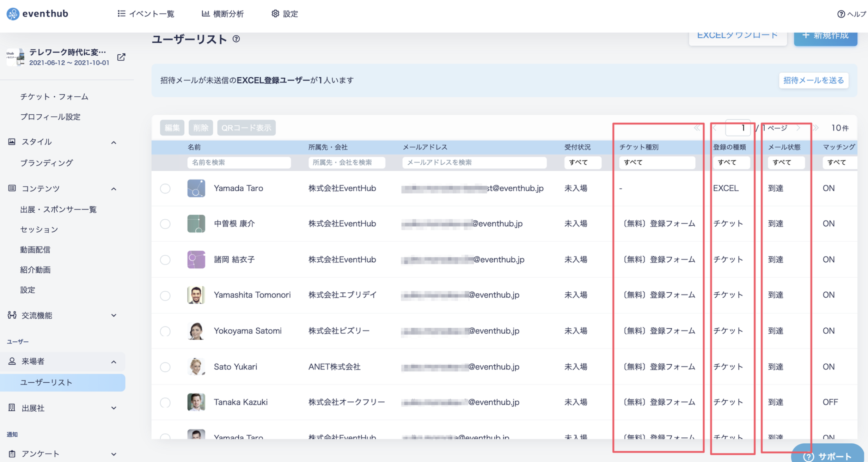868x462 pixels.
Task: Open the メール状態 filter dropdown
Action: click(786, 162)
